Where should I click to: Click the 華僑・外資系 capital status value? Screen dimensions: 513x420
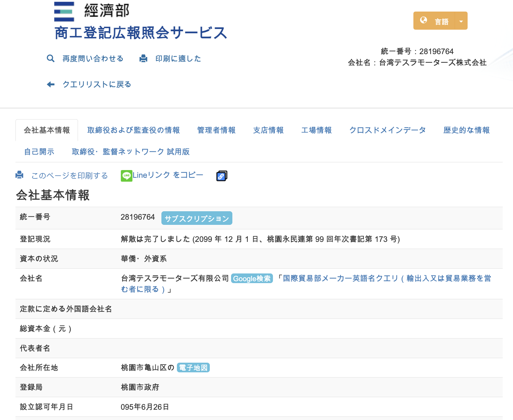click(144, 259)
